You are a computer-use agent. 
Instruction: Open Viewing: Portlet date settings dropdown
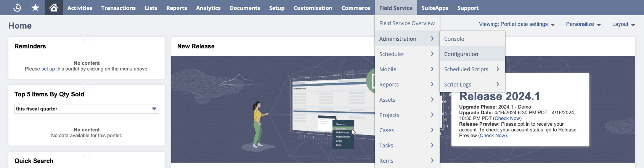click(517, 24)
